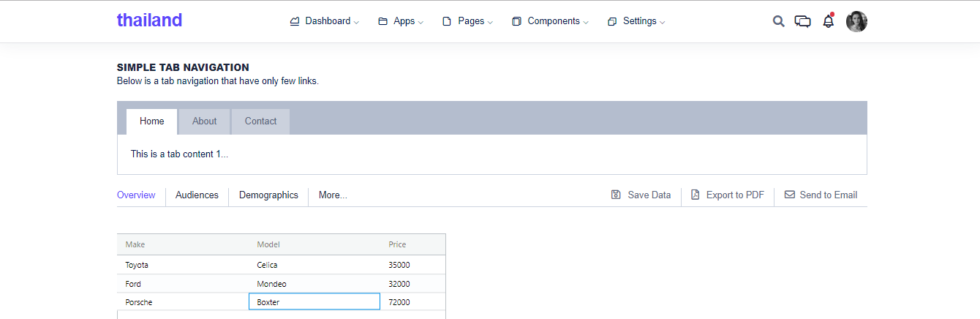Select the Audiences tab
980x319 pixels.
197,195
